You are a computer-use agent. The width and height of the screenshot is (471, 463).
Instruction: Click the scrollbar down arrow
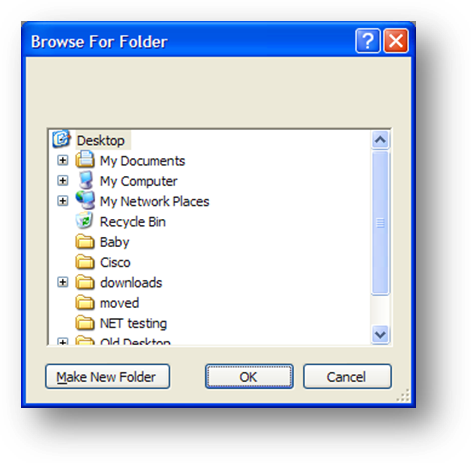coord(380,334)
